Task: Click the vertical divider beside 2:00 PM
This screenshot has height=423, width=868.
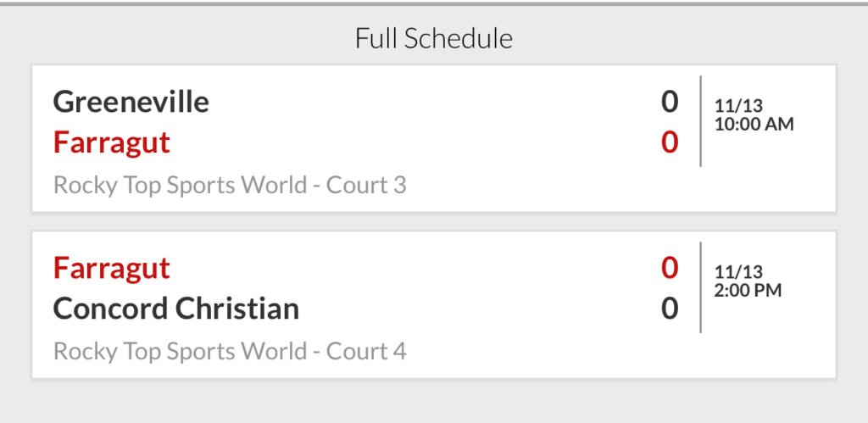Action: [700, 287]
